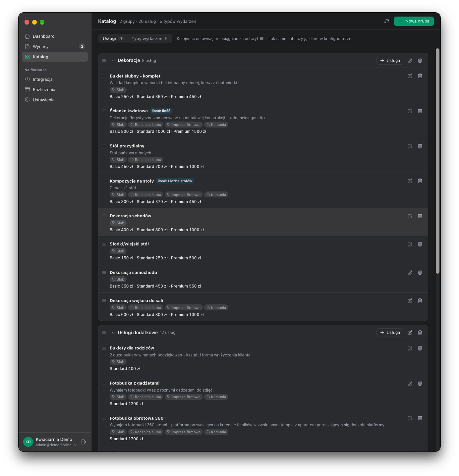Viewport: 459px width, 476px height.
Task: Click drag handle of Stół prezydialny row
Action: [x=104, y=146]
